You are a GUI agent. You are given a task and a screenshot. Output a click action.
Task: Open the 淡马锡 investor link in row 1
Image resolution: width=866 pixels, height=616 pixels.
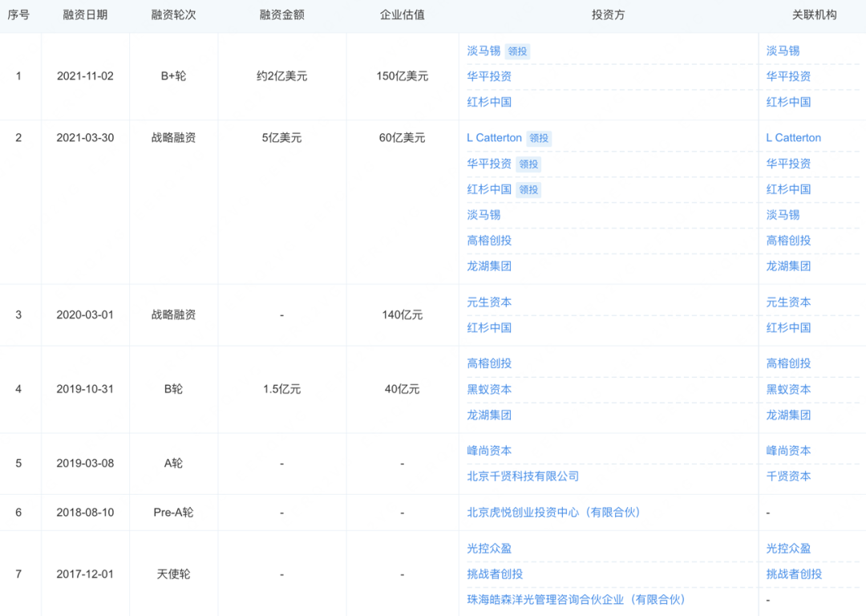tap(484, 51)
